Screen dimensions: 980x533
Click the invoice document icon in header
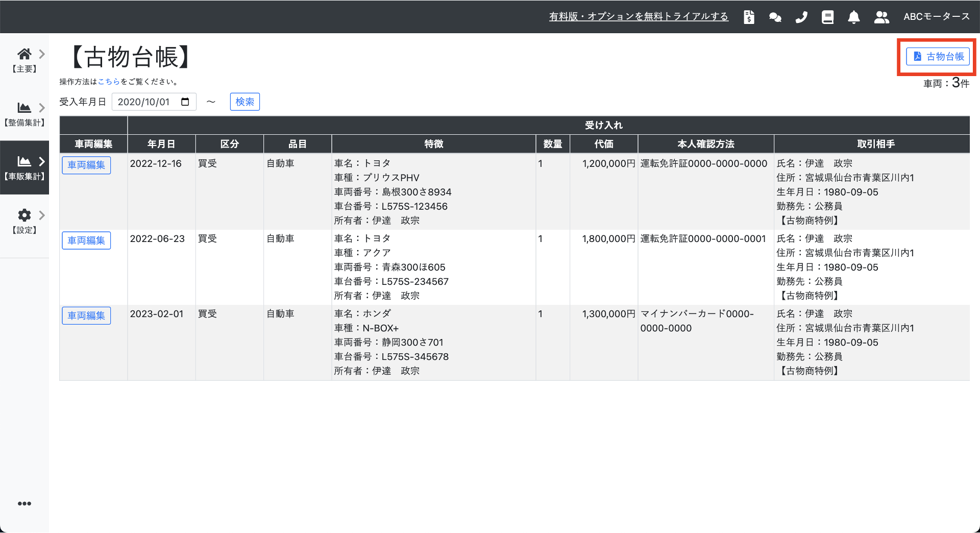point(749,17)
